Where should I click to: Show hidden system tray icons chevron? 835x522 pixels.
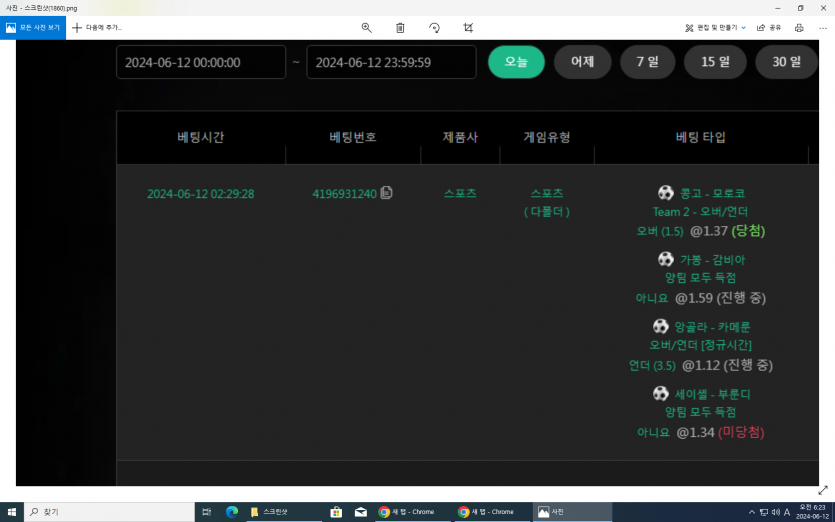(751, 512)
